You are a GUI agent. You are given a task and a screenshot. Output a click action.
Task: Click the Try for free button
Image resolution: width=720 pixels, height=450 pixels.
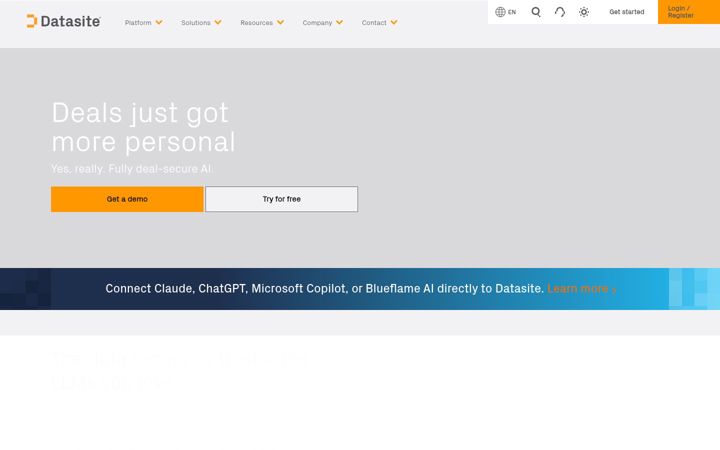(281, 199)
